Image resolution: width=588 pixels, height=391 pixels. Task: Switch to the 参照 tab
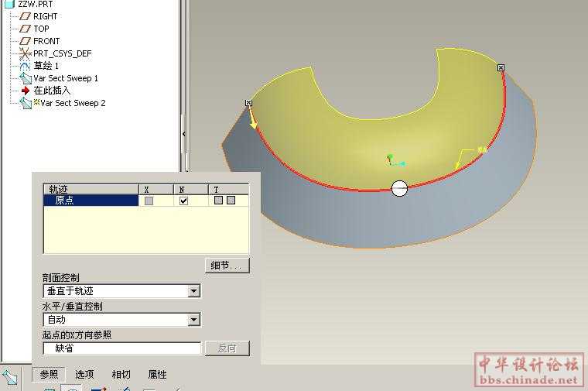pyautogui.click(x=49, y=374)
